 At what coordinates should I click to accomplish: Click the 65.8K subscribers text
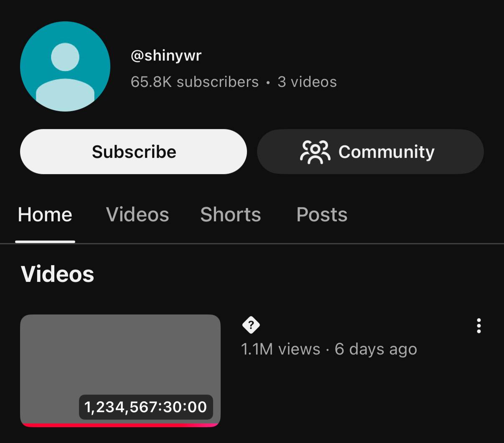[x=194, y=82]
